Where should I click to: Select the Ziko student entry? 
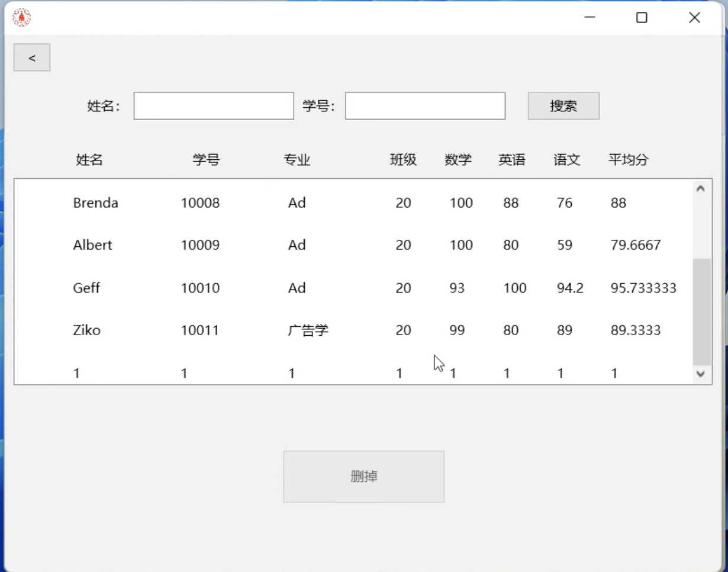pos(87,330)
